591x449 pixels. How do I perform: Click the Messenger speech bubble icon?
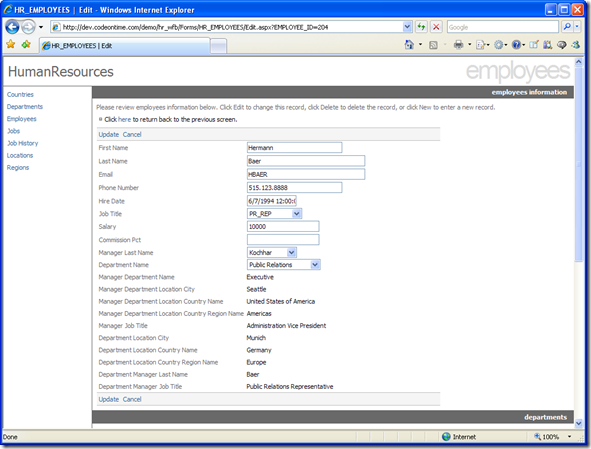(x=562, y=45)
